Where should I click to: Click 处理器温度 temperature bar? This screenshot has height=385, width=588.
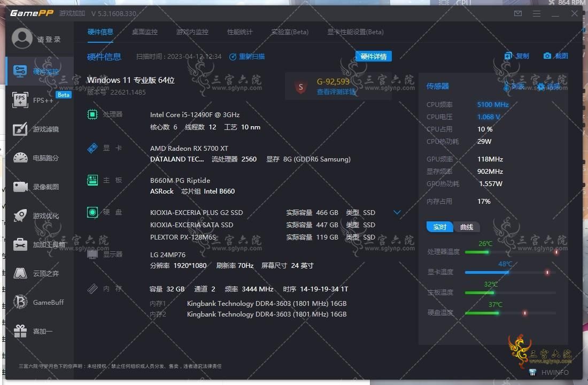[x=510, y=252]
